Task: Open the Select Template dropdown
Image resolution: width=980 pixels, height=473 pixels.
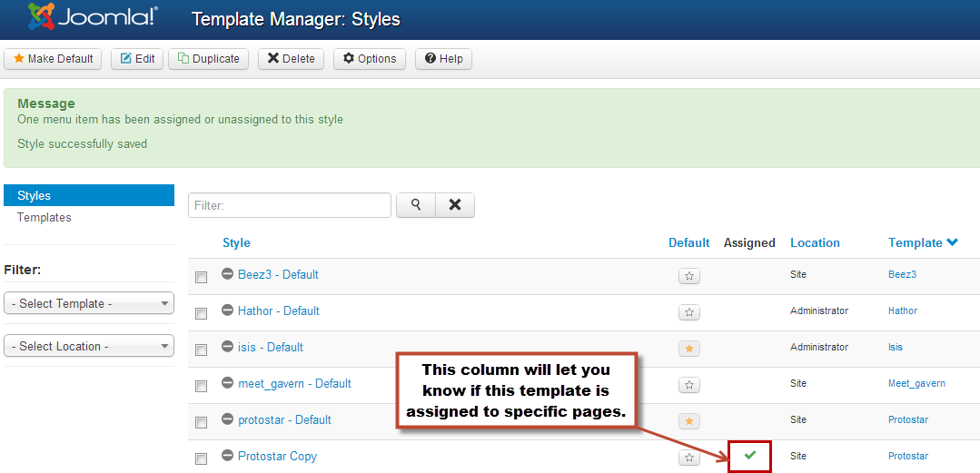Action: point(89,303)
